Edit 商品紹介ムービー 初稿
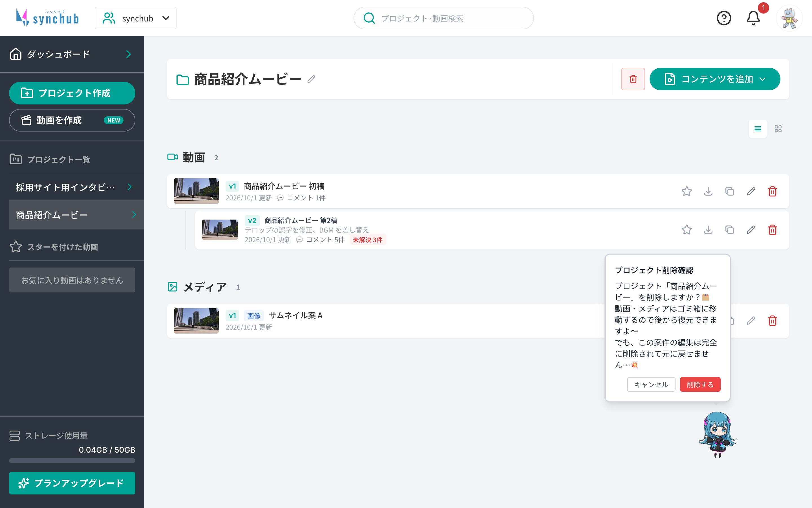Image resolution: width=812 pixels, height=508 pixels. click(x=751, y=192)
